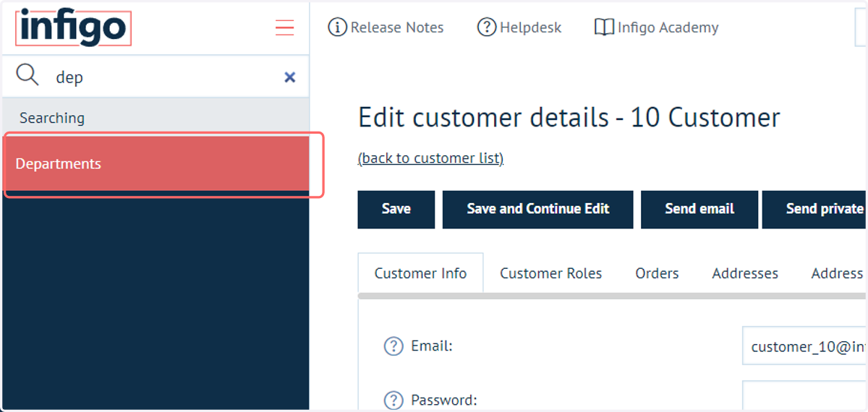
Task: Click the Infigo logo
Action: tap(73, 28)
